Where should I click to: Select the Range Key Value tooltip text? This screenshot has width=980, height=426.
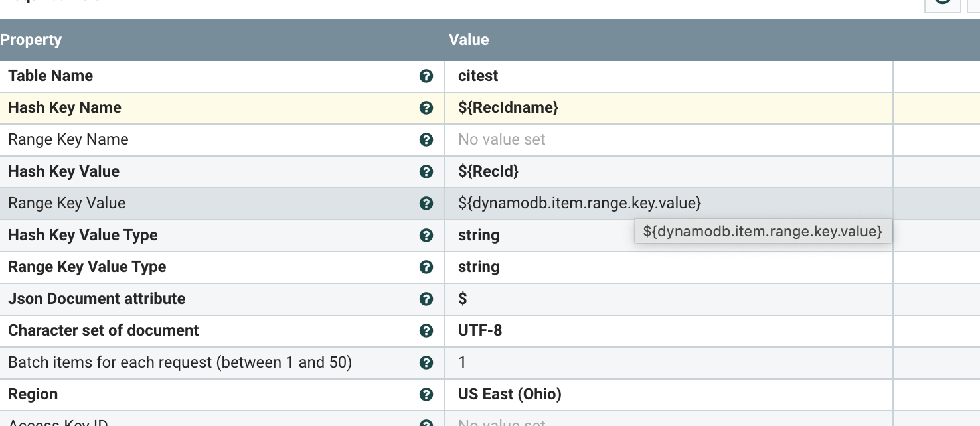pos(763,231)
